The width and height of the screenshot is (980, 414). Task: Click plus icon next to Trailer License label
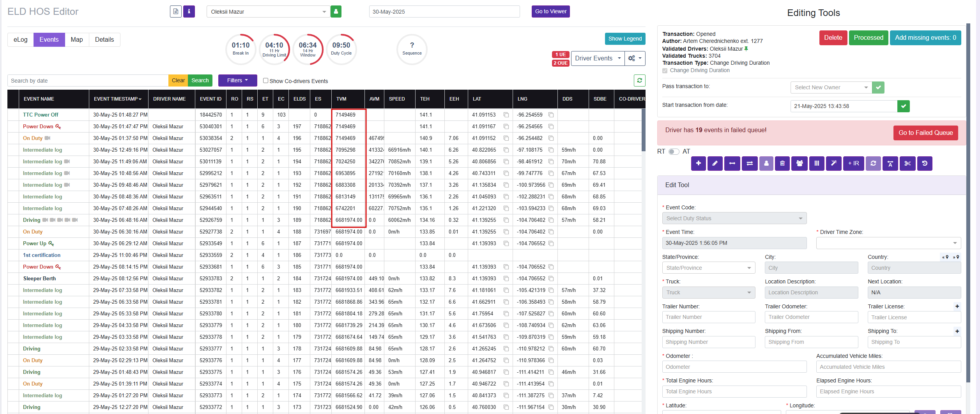point(957,306)
